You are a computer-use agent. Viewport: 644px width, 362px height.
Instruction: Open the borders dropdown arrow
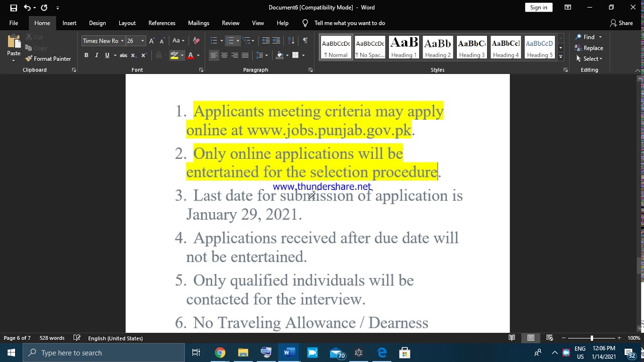coord(303,55)
